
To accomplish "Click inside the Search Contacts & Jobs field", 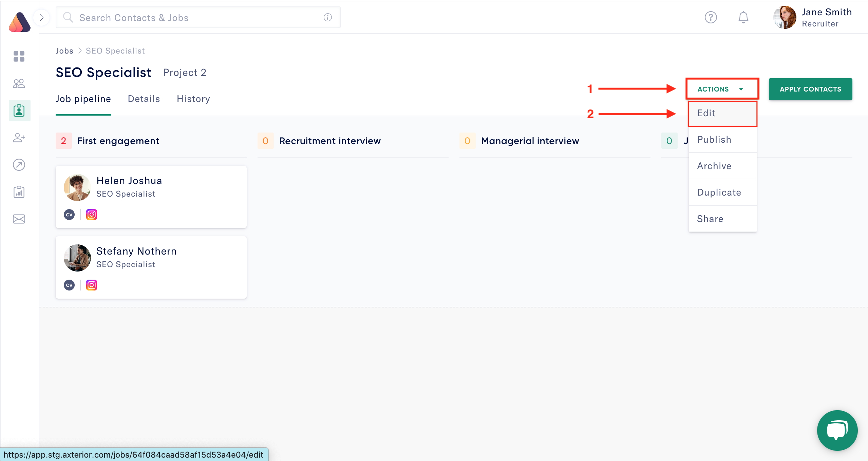I will (x=197, y=17).
